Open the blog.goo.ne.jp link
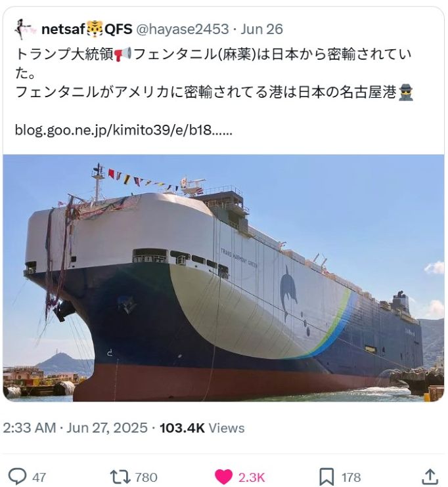The width and height of the screenshot is (448, 487). click(123, 130)
